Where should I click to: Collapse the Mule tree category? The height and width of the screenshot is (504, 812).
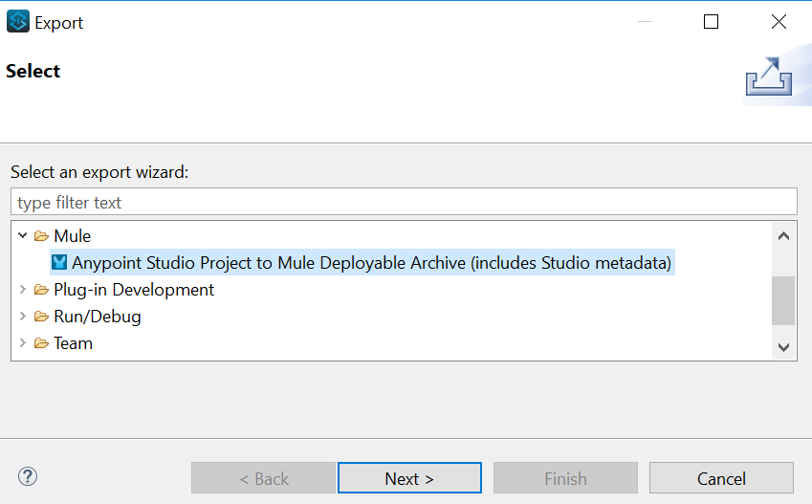[x=23, y=235]
